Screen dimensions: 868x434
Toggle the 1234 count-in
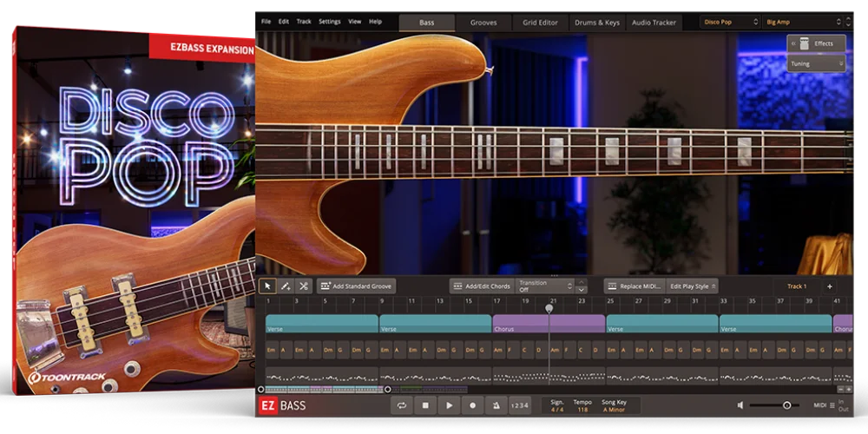519,405
